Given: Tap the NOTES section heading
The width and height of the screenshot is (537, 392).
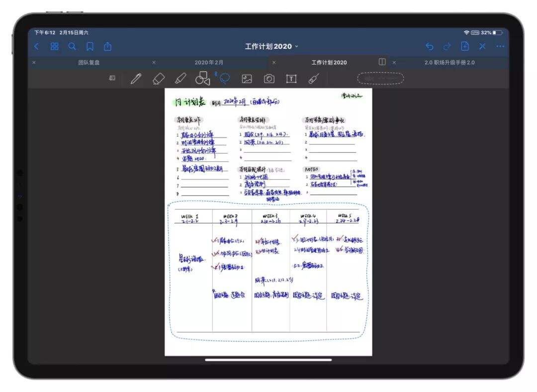Looking at the screenshot, I should tap(311, 169).
